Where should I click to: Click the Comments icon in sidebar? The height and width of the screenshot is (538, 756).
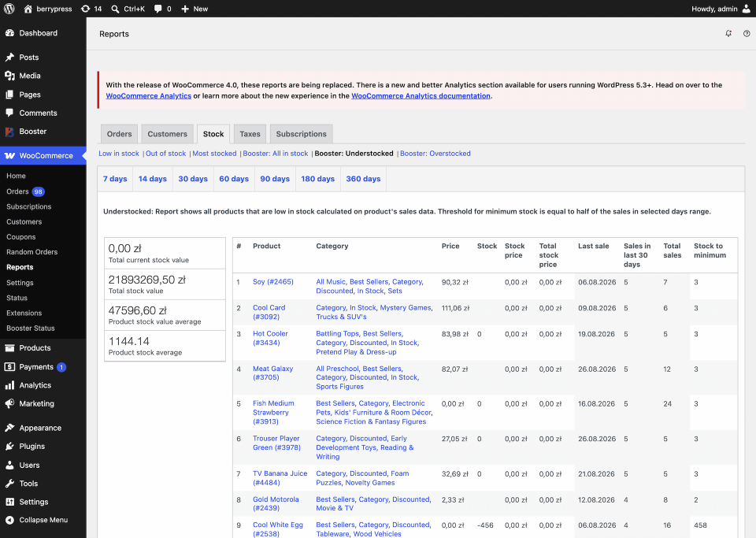click(9, 113)
